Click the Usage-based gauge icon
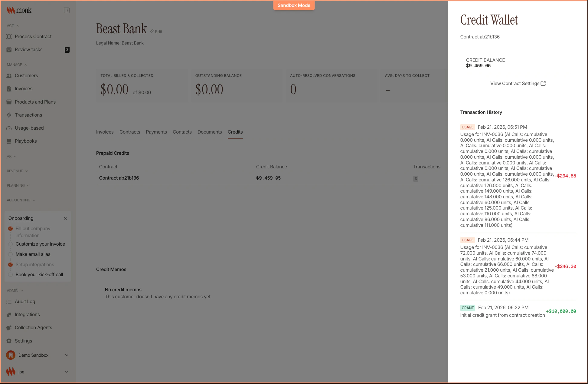Screen dimensions: 588x384 pos(9,128)
